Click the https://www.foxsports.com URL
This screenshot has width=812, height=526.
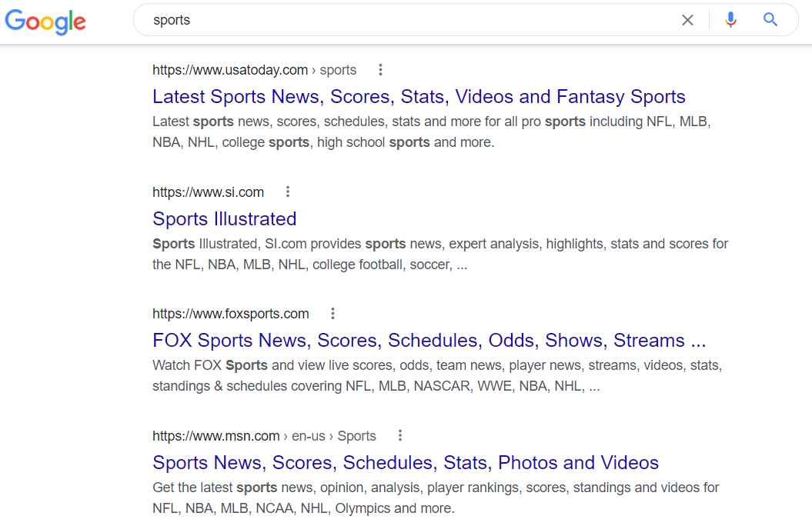click(x=230, y=314)
